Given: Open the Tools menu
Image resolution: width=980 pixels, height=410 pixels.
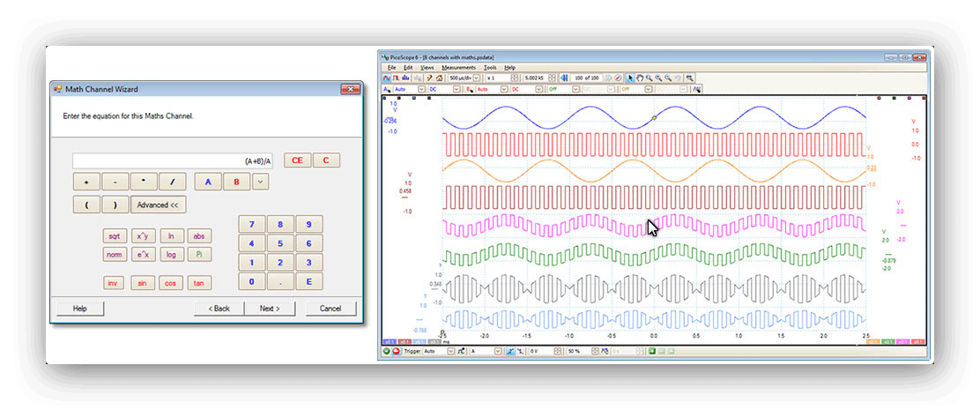Looking at the screenshot, I should (490, 67).
